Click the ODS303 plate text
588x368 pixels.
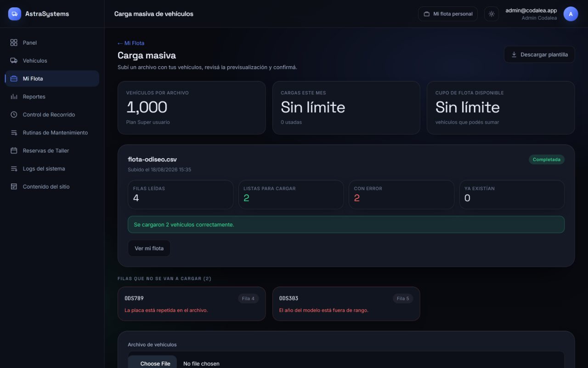(x=289, y=299)
